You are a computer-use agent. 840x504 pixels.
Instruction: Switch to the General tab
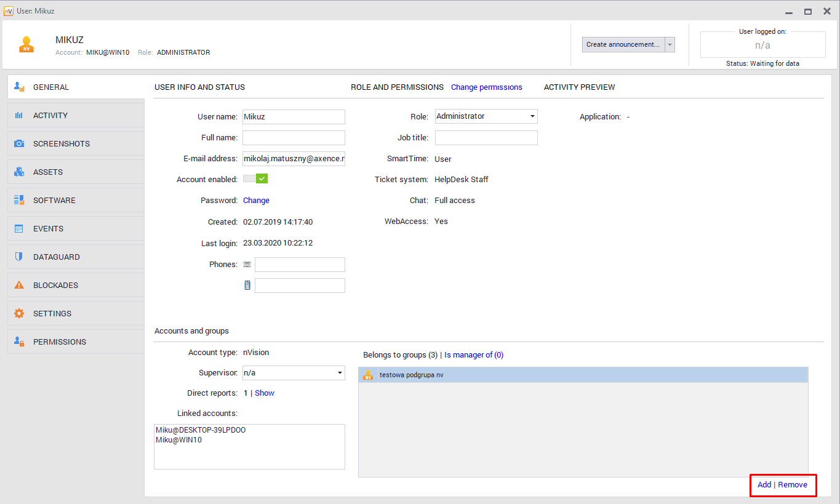51,87
